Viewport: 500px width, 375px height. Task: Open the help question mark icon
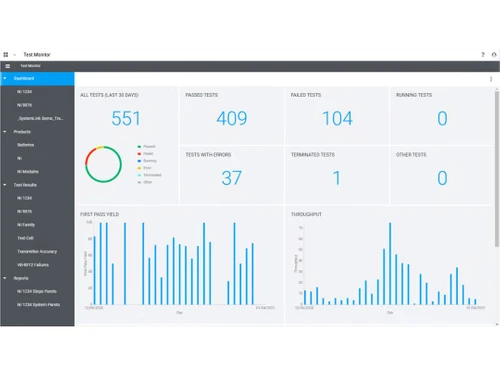click(483, 55)
